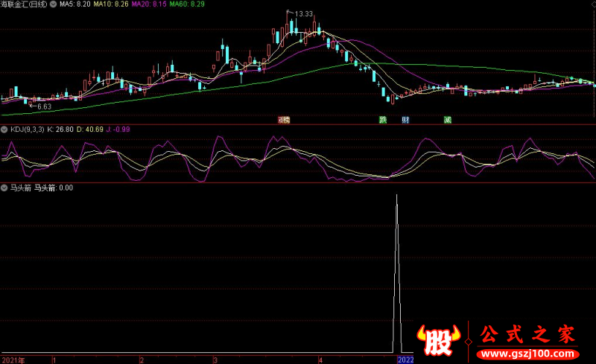Click the blue 财 event marker

405,120
